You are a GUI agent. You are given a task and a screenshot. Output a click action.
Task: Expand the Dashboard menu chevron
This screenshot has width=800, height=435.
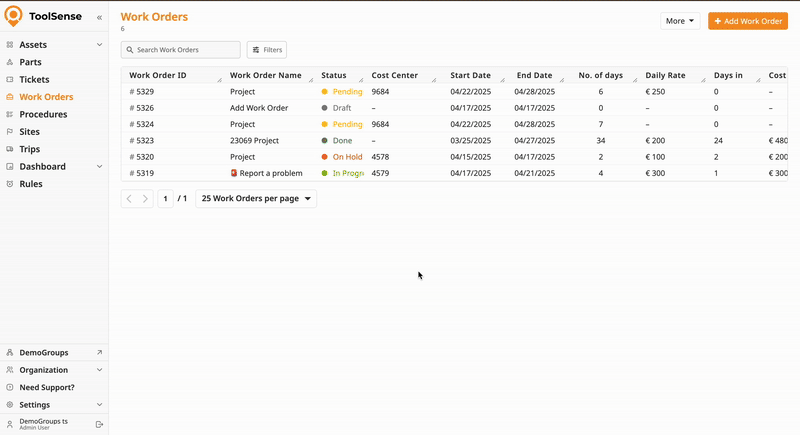pyautogui.click(x=99, y=166)
